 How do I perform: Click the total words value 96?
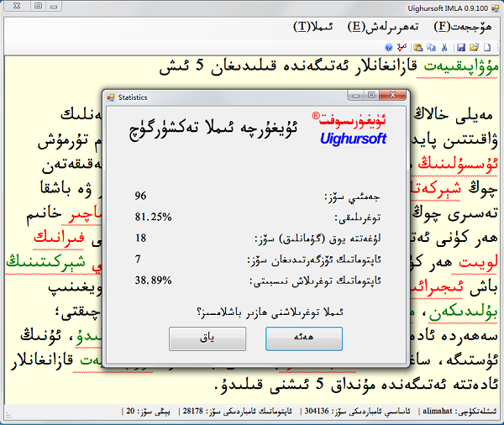pos(140,196)
